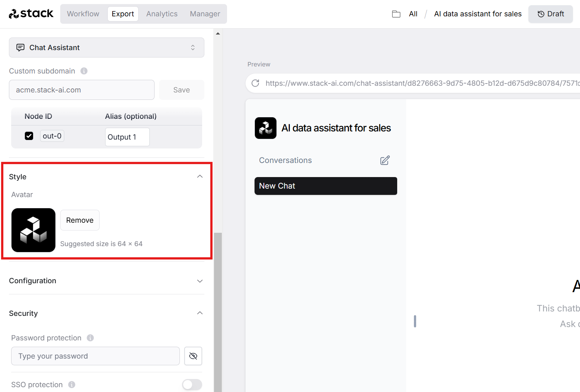Focus the password input field
Screen dimensions: 580x392
[95, 356]
